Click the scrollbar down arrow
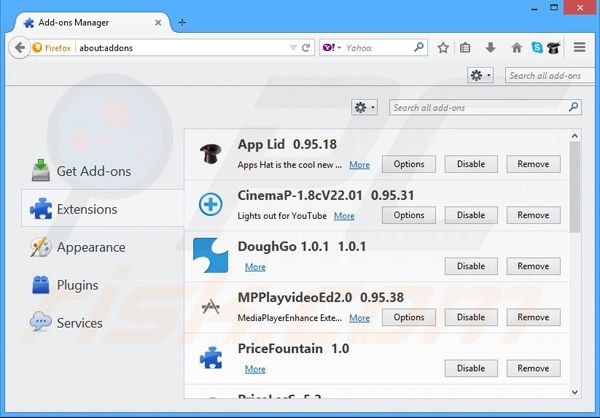 tap(575, 392)
